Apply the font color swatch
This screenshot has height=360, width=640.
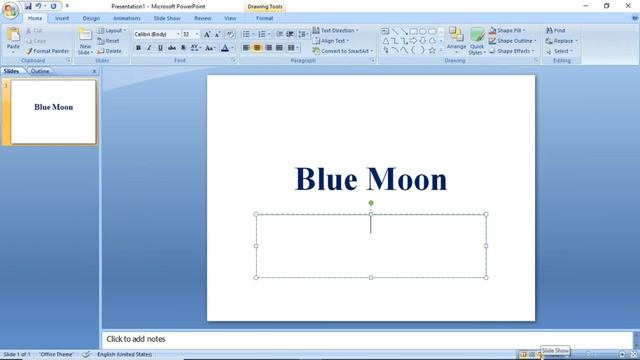coord(224,48)
